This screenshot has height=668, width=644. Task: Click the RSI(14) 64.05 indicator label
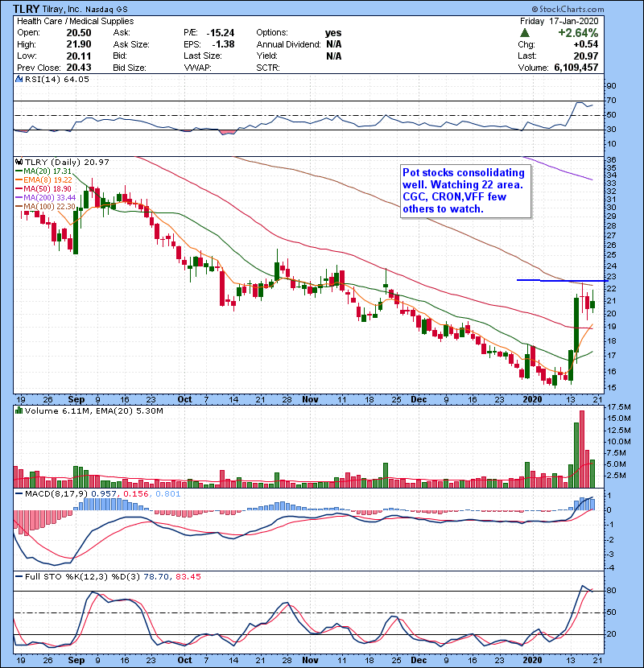click(x=57, y=79)
